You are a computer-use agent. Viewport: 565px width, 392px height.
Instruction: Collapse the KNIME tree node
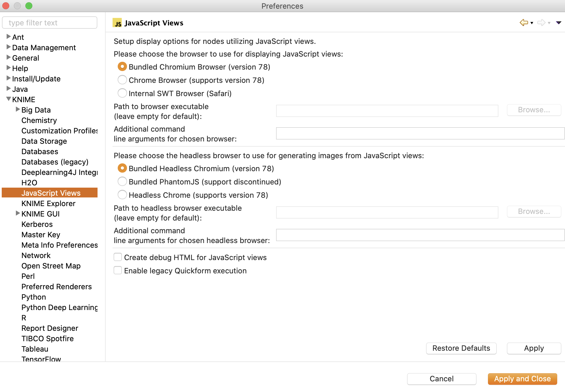point(9,99)
